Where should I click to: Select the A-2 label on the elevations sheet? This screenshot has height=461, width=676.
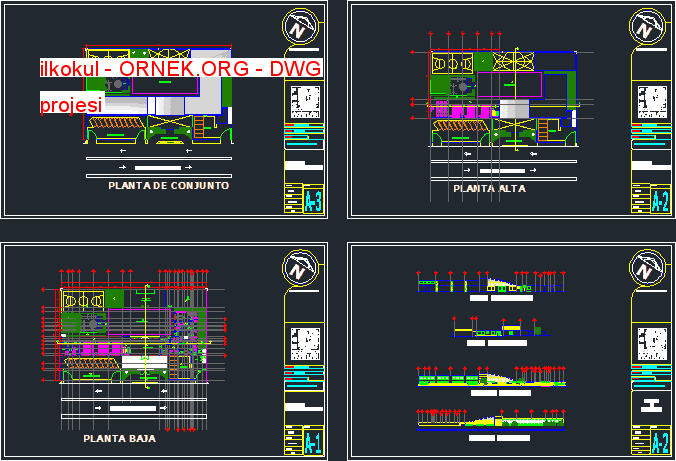click(660, 441)
